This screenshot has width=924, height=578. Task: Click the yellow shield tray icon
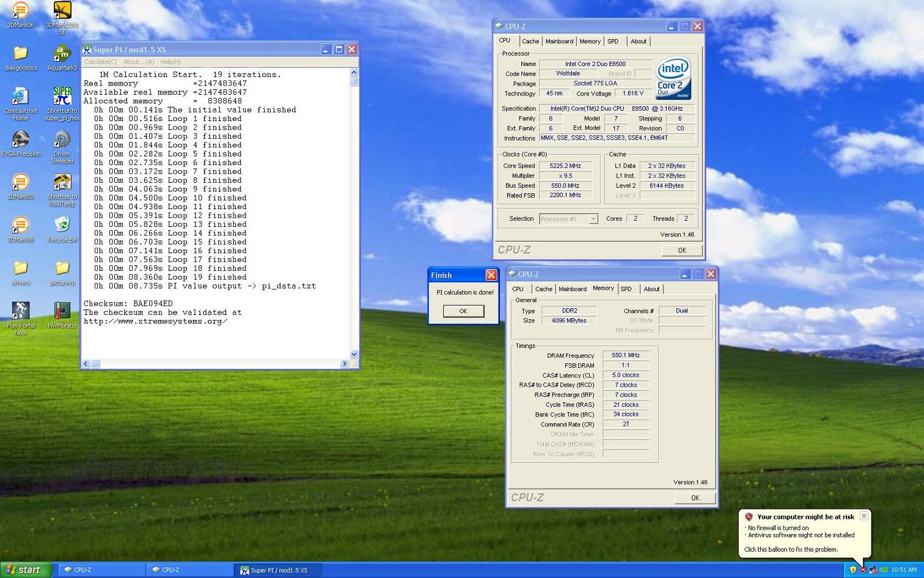click(x=853, y=569)
